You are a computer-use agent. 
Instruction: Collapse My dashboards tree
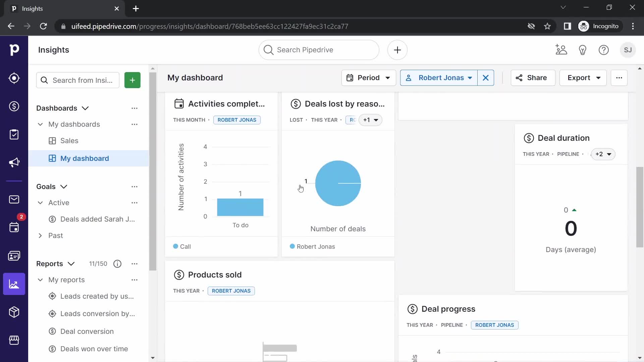coord(40,124)
